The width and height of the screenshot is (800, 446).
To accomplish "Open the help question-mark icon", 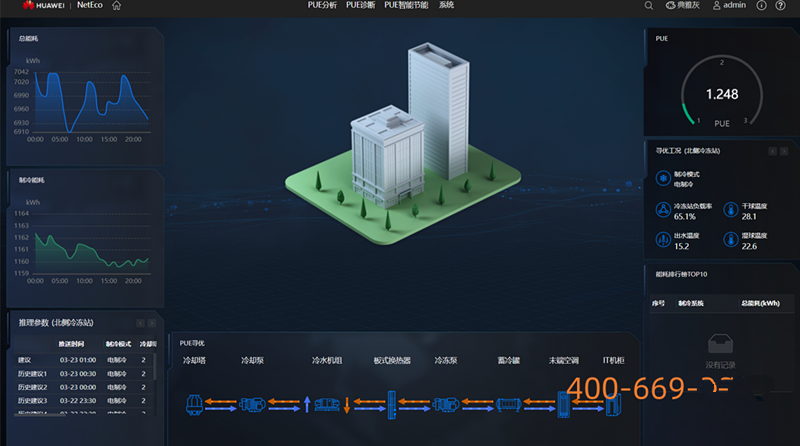I will pyautogui.click(x=780, y=5).
